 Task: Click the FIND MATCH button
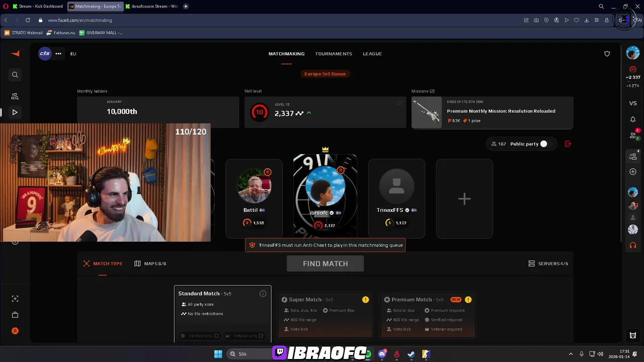325,263
